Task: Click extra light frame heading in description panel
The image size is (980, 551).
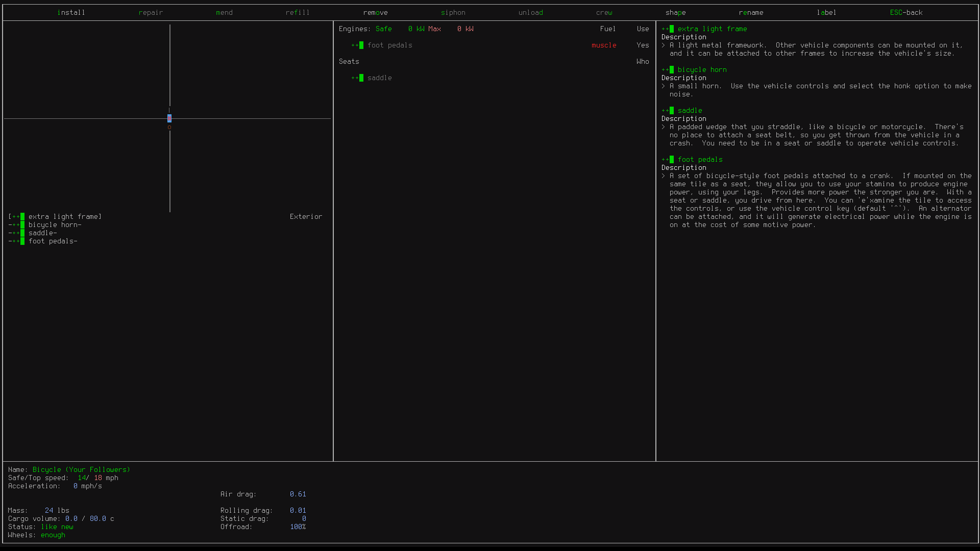Action: 712,29
